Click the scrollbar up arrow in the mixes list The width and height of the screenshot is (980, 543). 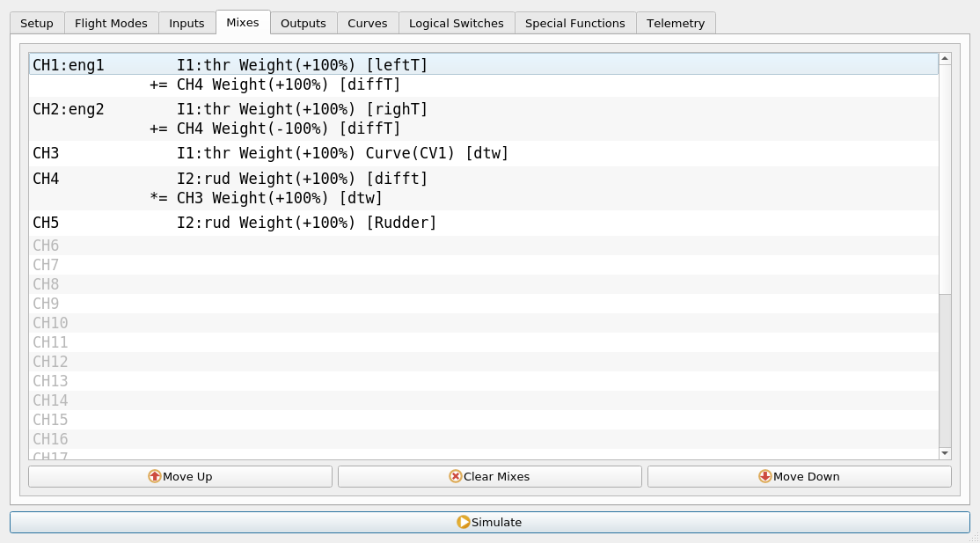945,59
